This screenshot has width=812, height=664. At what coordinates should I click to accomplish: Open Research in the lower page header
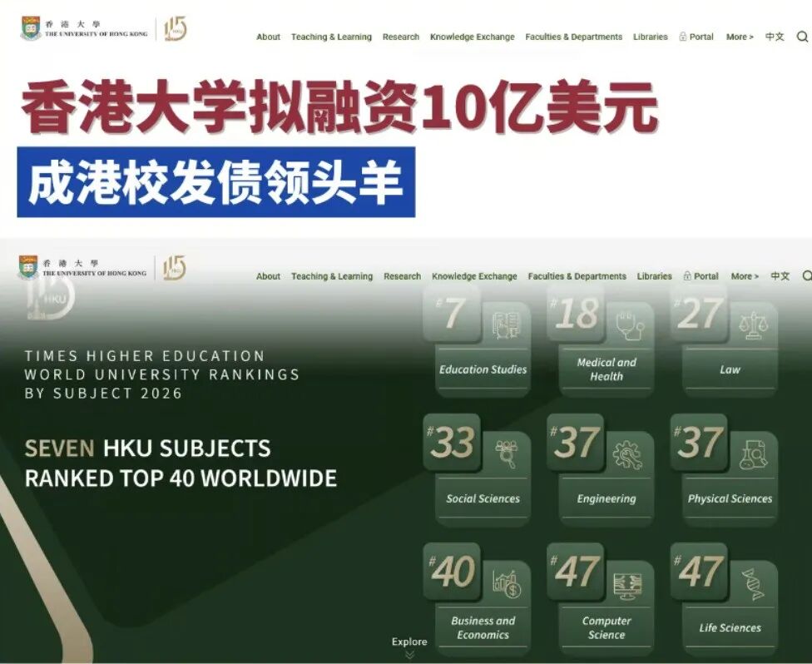point(403,276)
